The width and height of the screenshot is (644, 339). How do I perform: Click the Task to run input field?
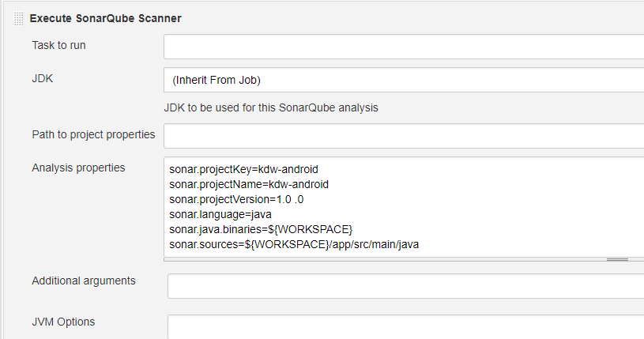pyautogui.click(x=403, y=47)
